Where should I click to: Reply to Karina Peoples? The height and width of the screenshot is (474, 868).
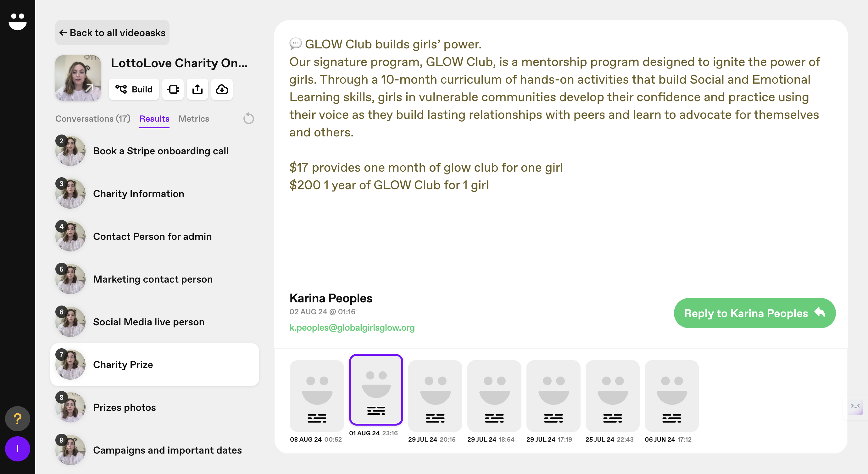click(x=754, y=313)
